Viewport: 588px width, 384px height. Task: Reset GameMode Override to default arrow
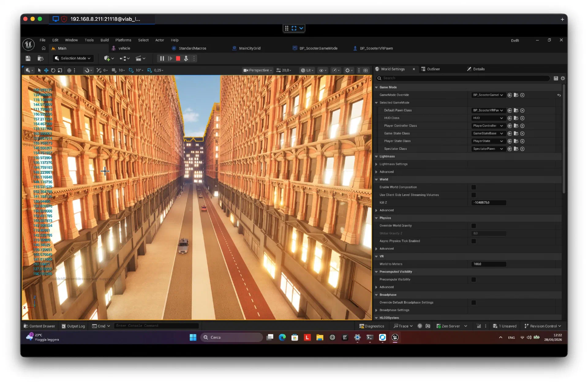[x=559, y=95]
